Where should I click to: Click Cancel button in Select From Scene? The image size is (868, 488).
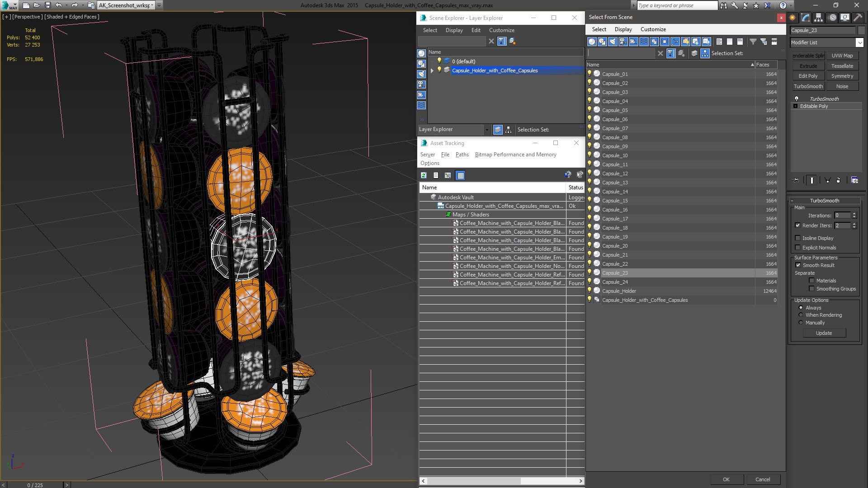(763, 479)
